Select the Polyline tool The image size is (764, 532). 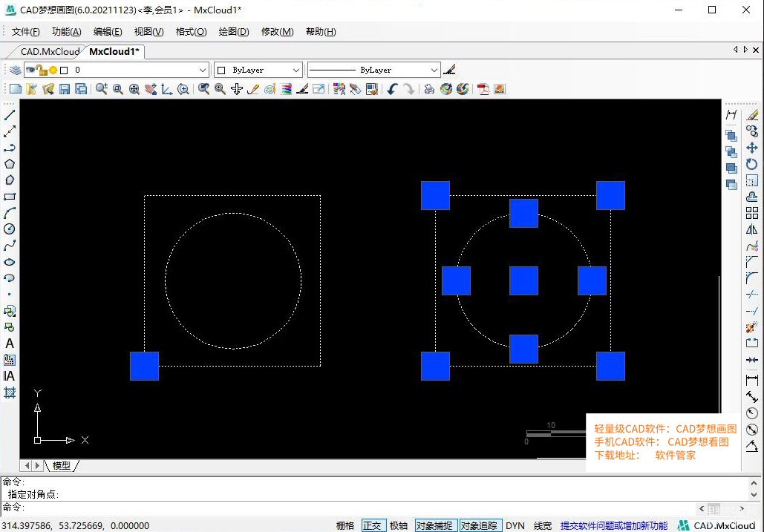coord(9,148)
